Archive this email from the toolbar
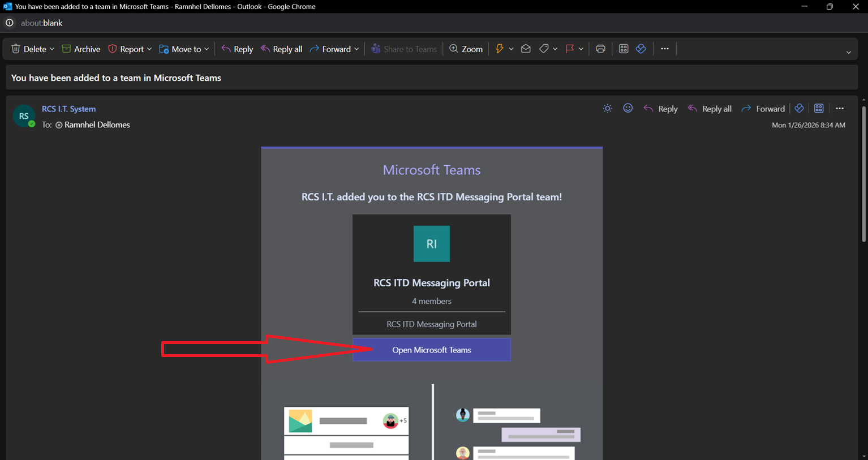This screenshot has height=460, width=868. pos(81,49)
